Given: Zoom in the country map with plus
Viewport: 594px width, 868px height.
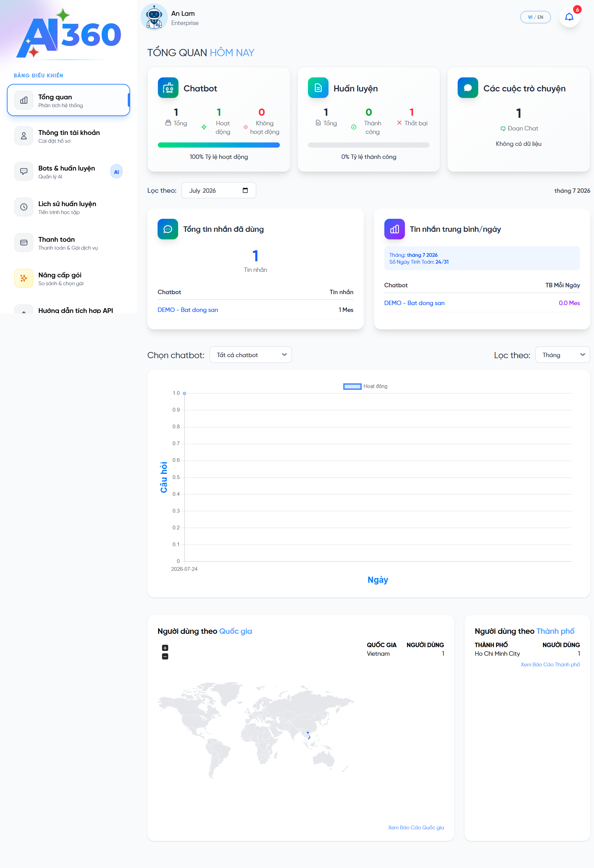Looking at the screenshot, I should pos(165,648).
